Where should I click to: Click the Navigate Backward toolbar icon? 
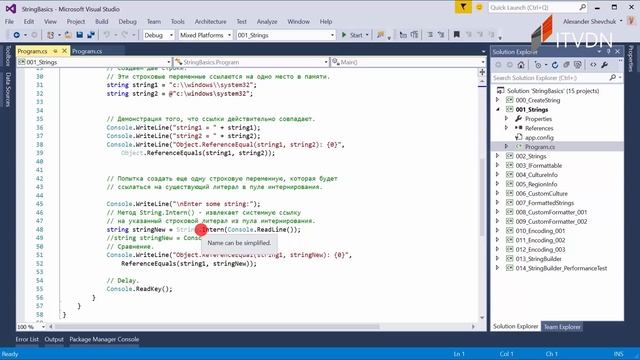tap(17, 35)
